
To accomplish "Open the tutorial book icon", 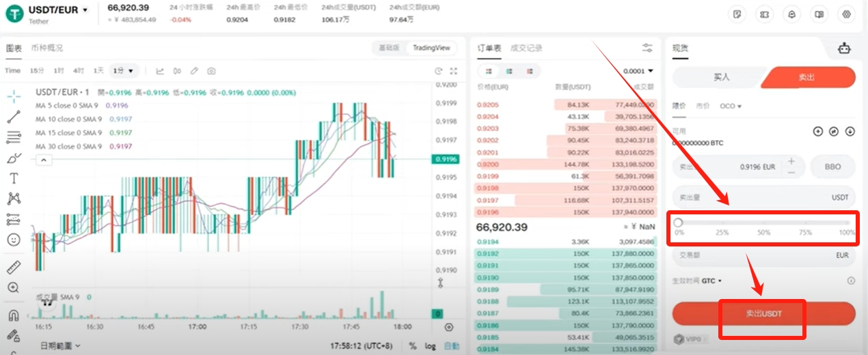I will (x=819, y=14).
